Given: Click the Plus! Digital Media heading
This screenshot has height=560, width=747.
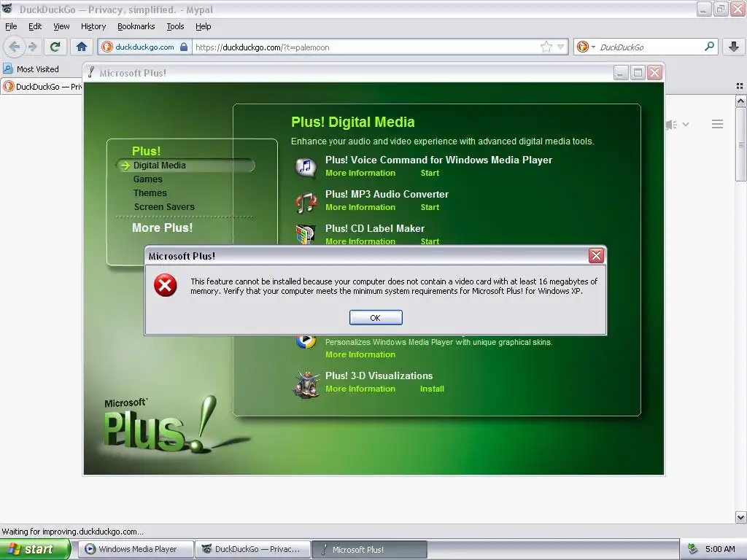Looking at the screenshot, I should coord(353,122).
